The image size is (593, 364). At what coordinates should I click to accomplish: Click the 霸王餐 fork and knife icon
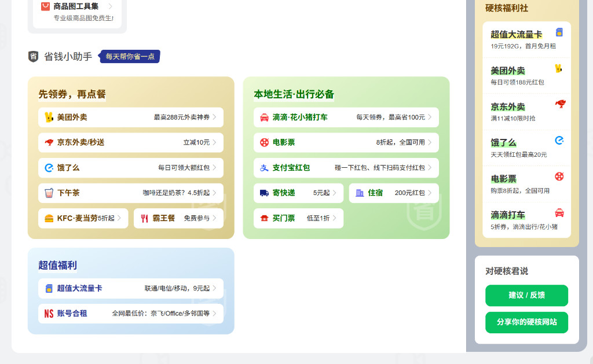coord(144,218)
